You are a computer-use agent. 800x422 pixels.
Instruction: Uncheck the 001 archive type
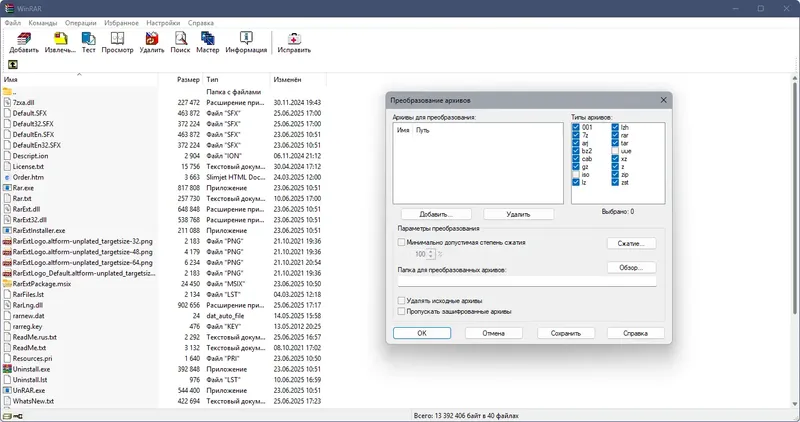pos(576,127)
